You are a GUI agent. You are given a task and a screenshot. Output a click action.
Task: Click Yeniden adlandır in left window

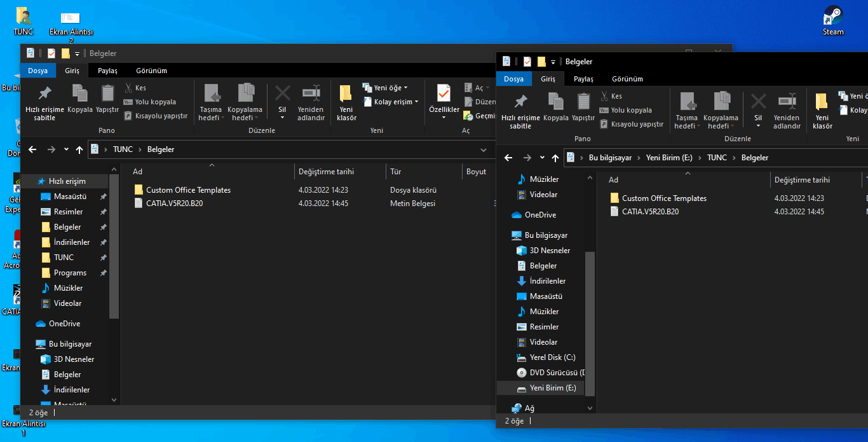coord(311,102)
